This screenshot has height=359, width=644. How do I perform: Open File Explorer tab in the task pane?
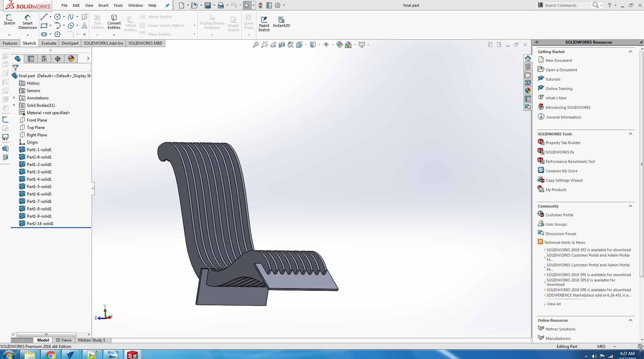pyautogui.click(x=528, y=75)
